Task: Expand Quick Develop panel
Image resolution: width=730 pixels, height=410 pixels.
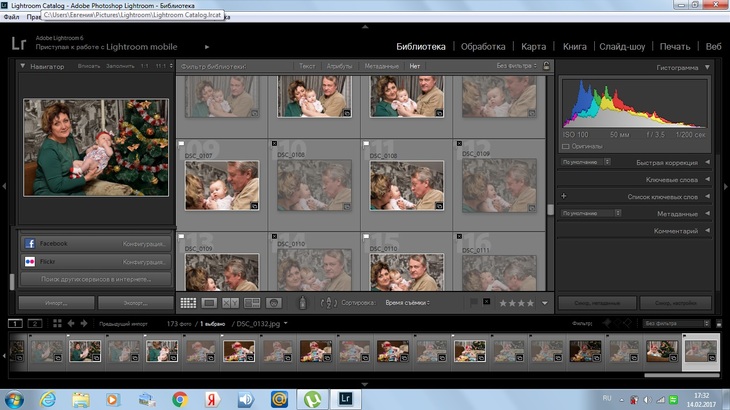Action: [707, 162]
